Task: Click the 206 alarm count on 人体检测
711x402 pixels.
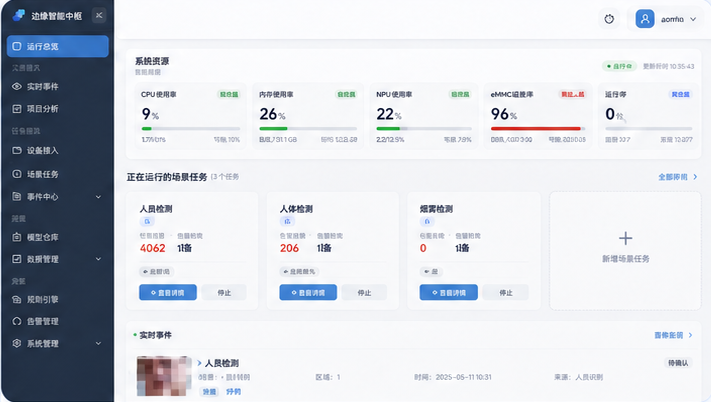Action: coord(289,248)
